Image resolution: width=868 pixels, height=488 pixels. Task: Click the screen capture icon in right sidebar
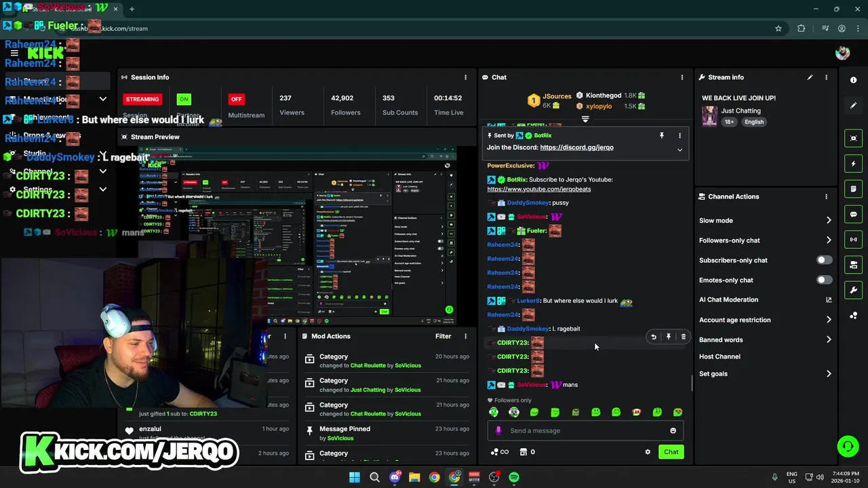pyautogui.click(x=853, y=138)
